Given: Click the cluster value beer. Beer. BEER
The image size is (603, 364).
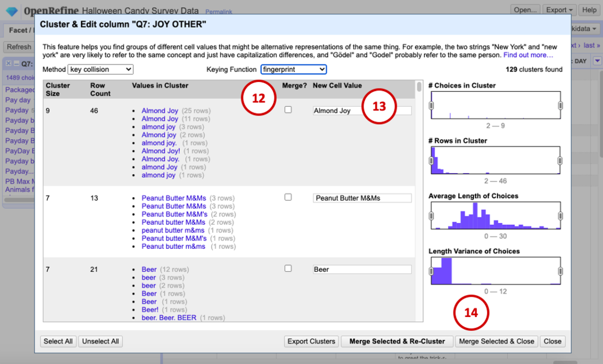Looking at the screenshot, I should tap(169, 318).
